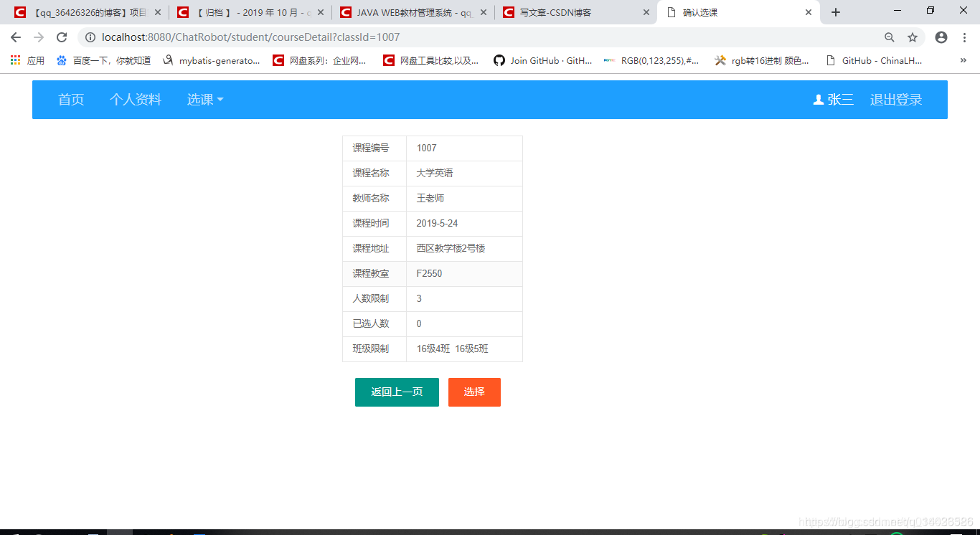Viewport: 980px width, 535px height.
Task: Click the orange 选择 button
Action: point(474,392)
